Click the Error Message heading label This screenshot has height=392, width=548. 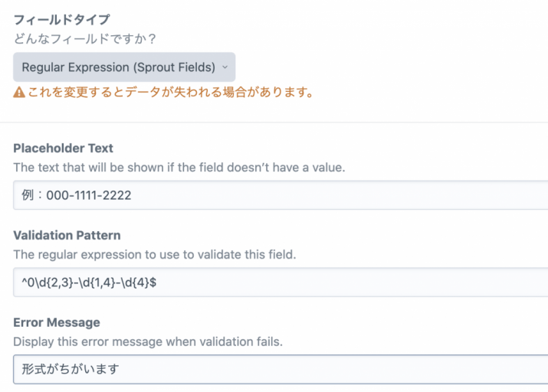tap(57, 322)
